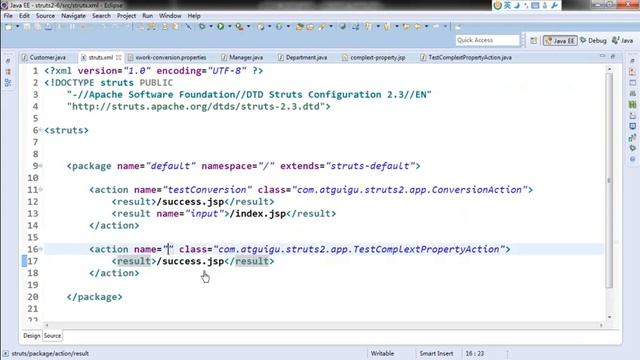
Task: Collapse the package element on line 9
Action: coord(41,165)
